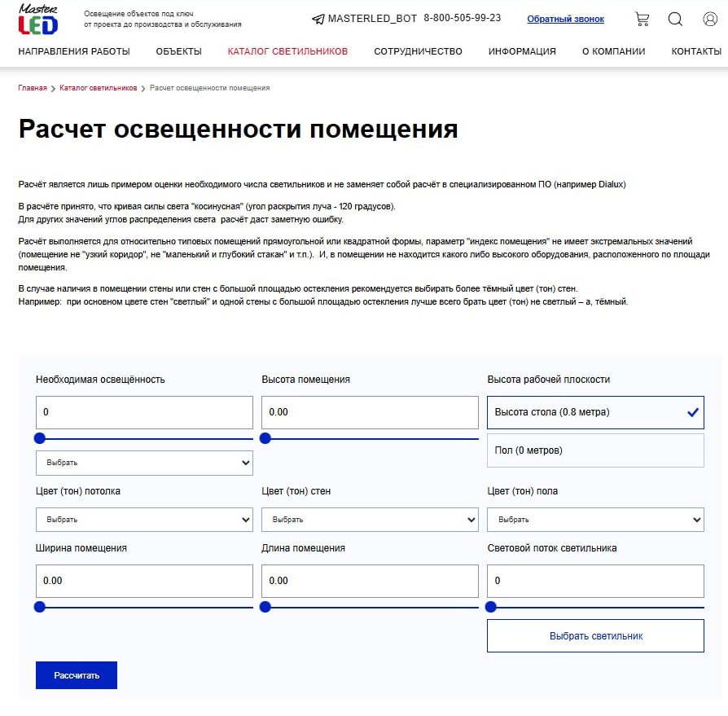Select the 'Высота стола (0.8 метра)' option
Viewport: 728px width, 716px height.
595,412
